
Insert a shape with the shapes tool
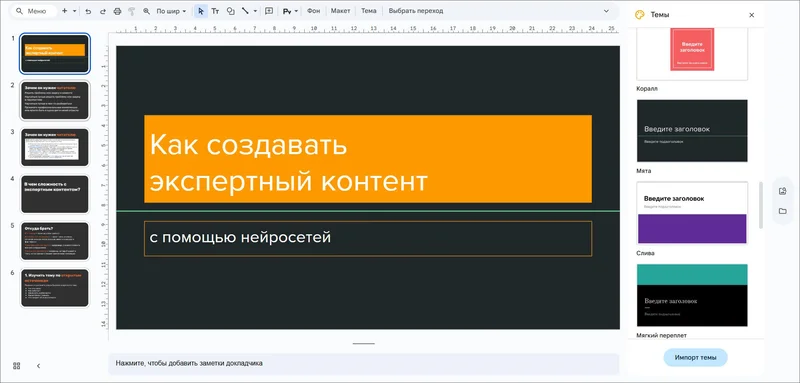click(230, 11)
